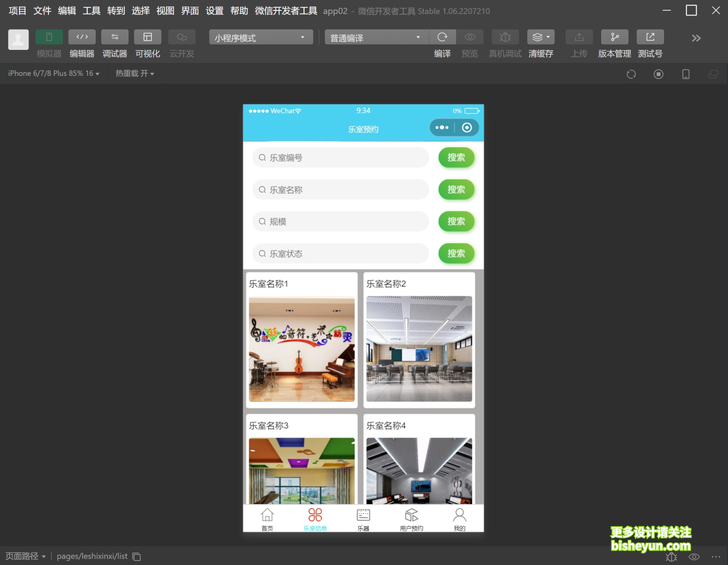Open the mini program three-dot capsule menu
This screenshot has width=728, height=565.
click(442, 127)
